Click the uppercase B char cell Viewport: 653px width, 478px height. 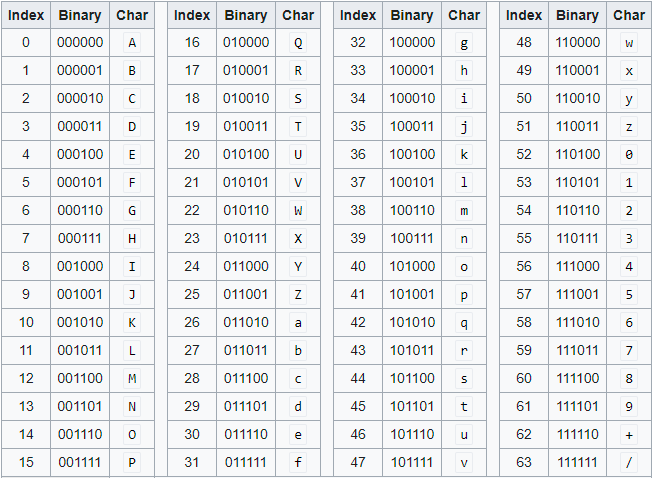[x=132, y=70]
